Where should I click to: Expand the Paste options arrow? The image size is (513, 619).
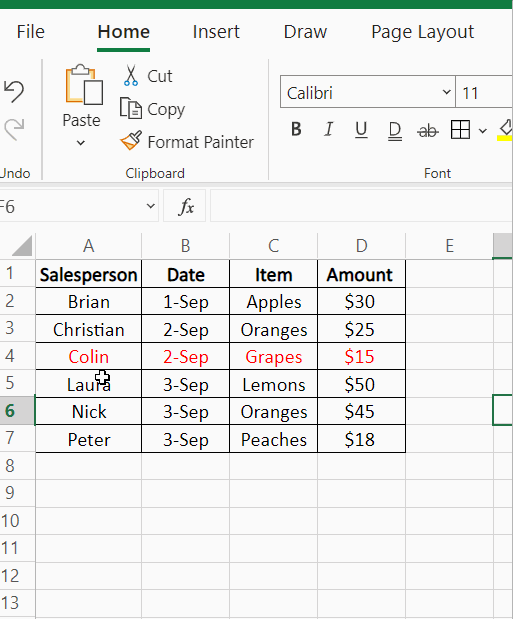81,143
